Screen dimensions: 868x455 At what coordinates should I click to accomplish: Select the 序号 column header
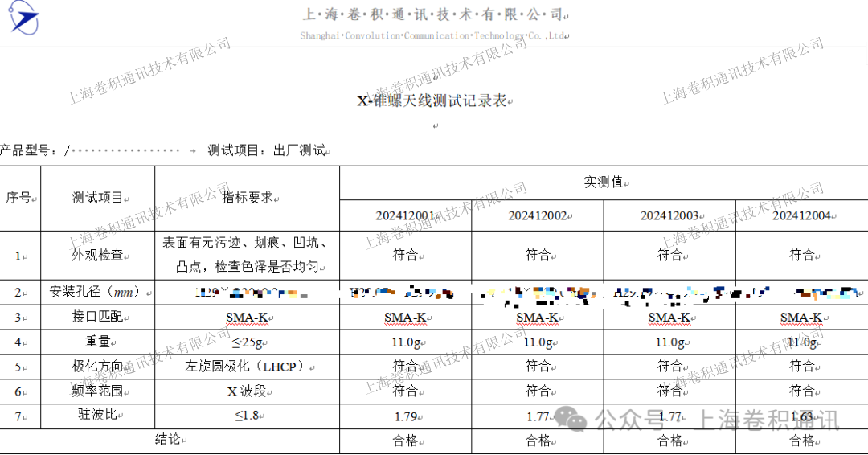click(18, 198)
